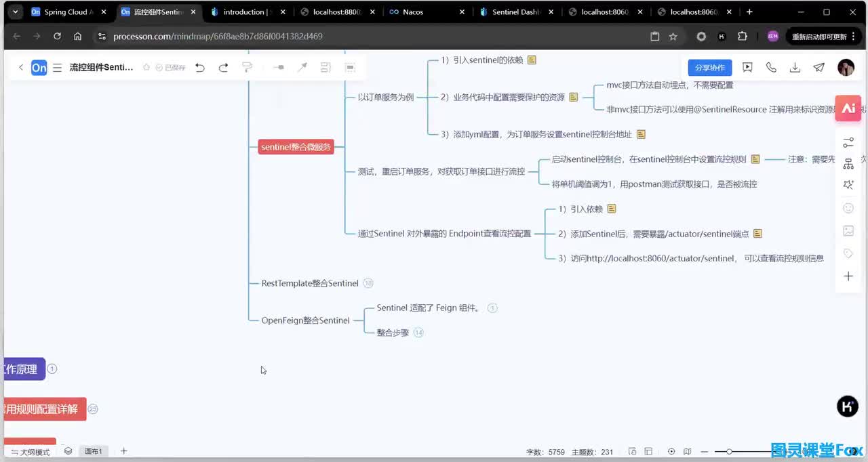Switch to the Nacos browser tab
The image size is (868, 462).
pyautogui.click(x=428, y=12)
